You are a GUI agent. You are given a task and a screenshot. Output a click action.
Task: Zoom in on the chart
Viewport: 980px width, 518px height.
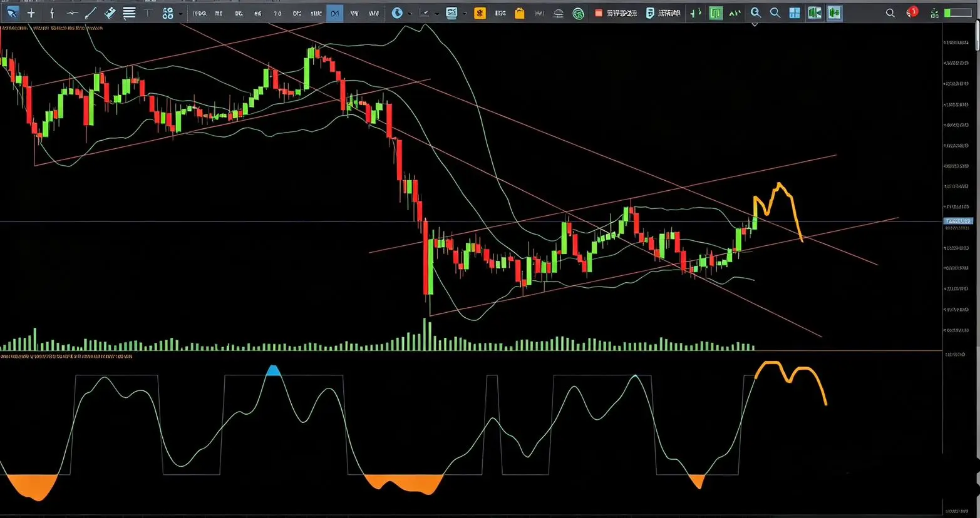pyautogui.click(x=756, y=13)
